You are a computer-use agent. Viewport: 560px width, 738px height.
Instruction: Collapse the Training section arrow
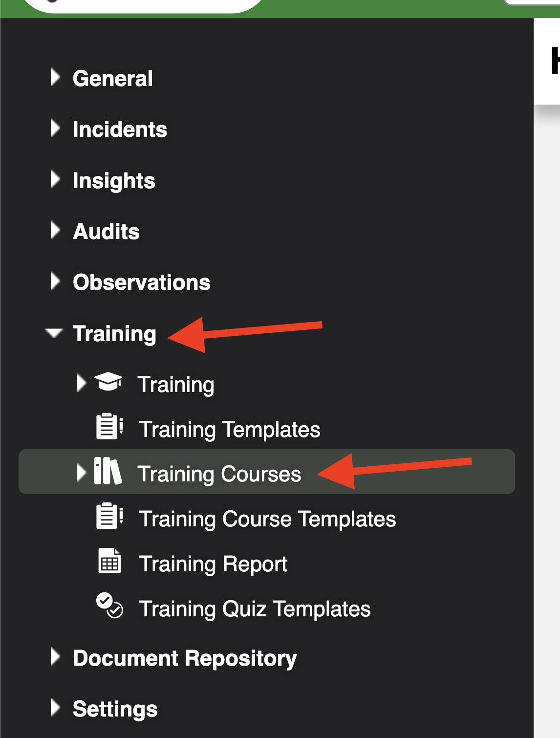[54, 333]
